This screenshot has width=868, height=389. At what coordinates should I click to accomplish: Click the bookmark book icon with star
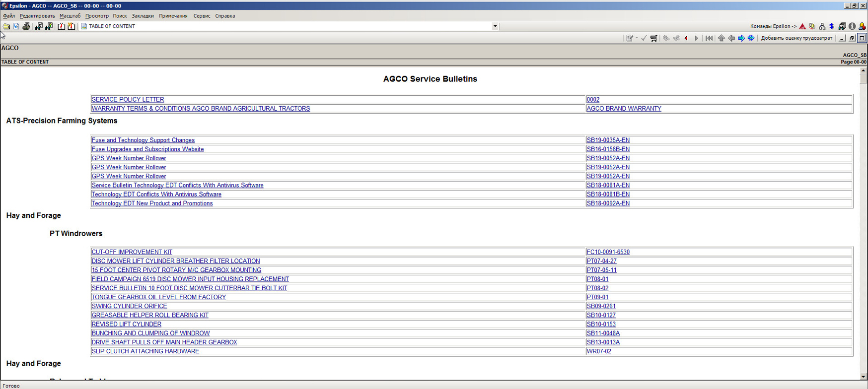72,26
